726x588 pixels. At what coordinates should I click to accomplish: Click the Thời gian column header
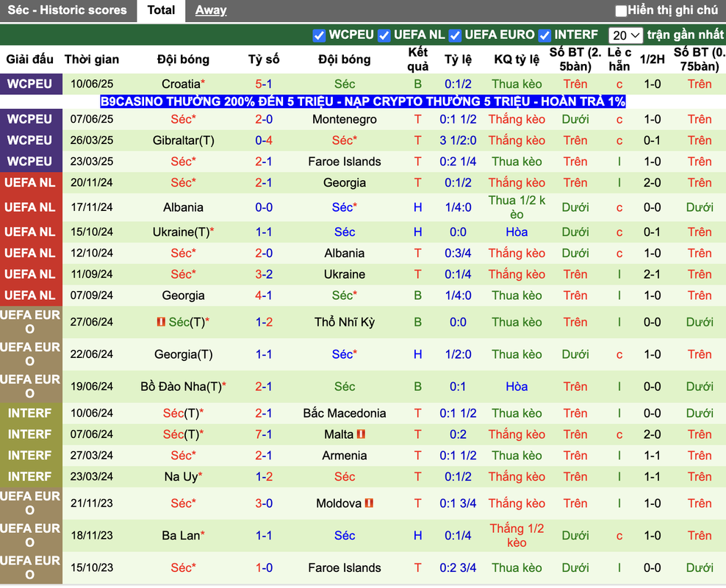click(x=92, y=60)
